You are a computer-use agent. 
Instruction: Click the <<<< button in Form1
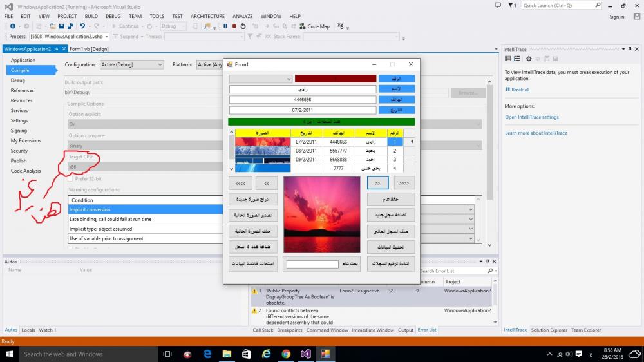pos(240,184)
